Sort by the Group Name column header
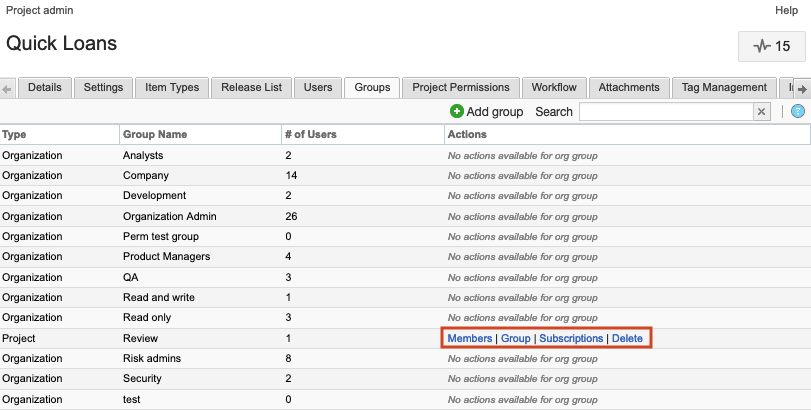Viewport: 811px width, 410px height. click(154, 134)
